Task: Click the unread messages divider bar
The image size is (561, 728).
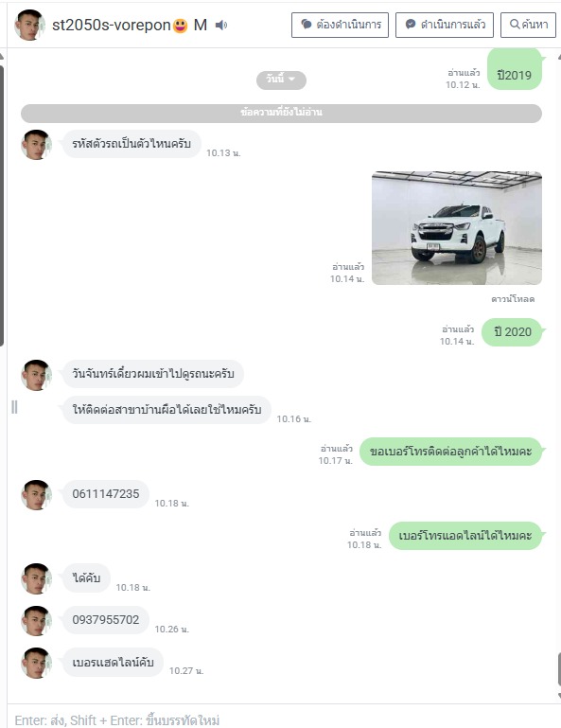Action: coord(281,114)
